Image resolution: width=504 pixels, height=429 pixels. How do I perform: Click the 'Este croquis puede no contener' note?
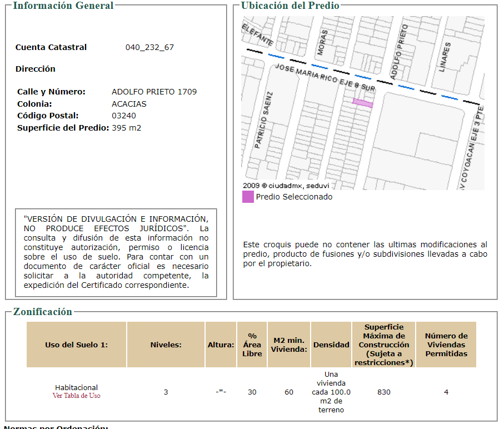(365, 254)
